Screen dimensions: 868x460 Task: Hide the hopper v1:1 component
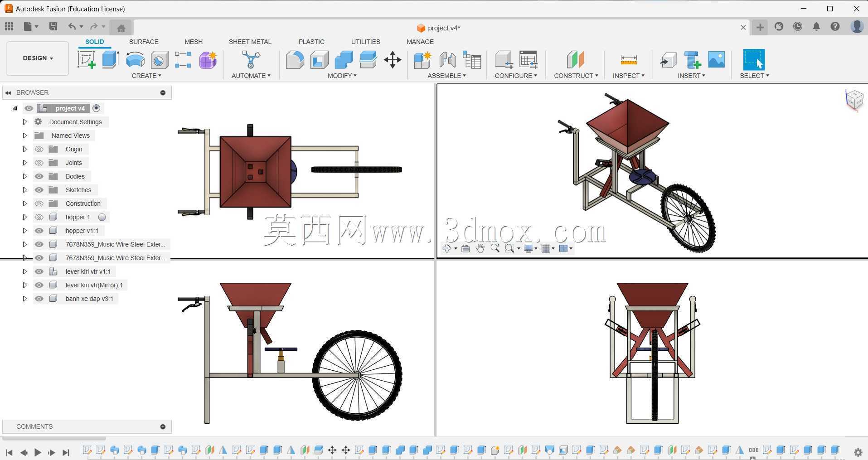(x=39, y=231)
